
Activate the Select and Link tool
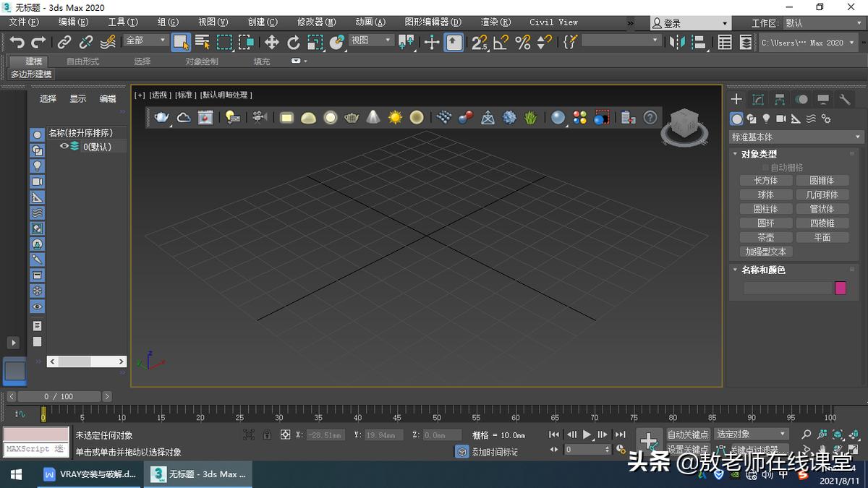coord(64,41)
